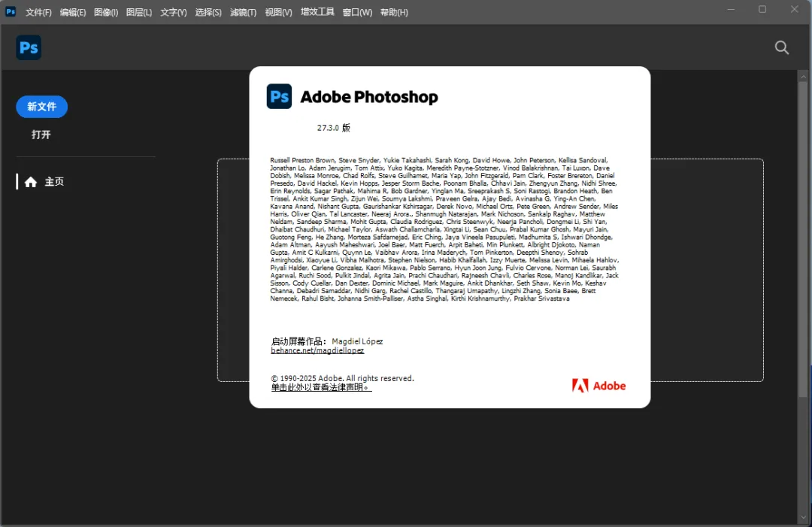Click the scrollbar up arrow

tap(803, 76)
